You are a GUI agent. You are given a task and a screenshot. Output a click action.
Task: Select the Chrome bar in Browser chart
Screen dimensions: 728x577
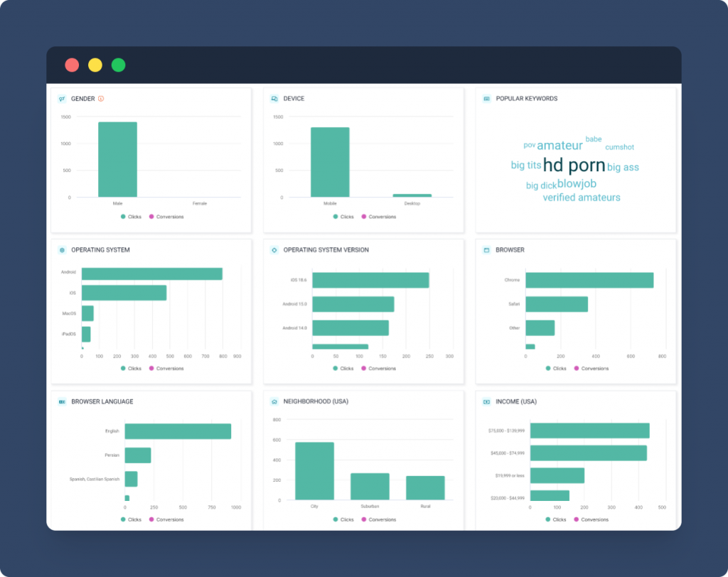589,281
